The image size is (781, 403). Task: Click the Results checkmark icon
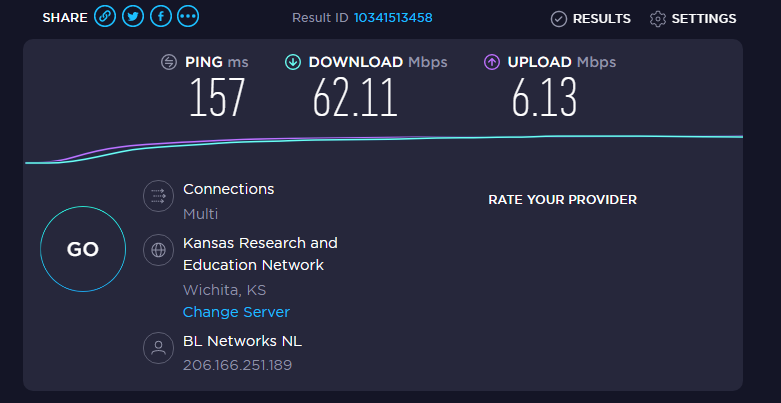558,19
